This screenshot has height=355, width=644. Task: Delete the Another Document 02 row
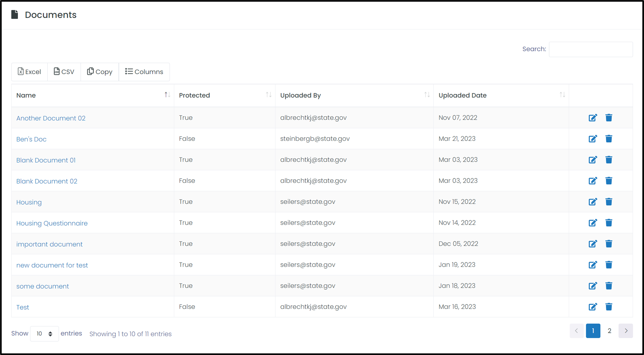click(x=609, y=118)
